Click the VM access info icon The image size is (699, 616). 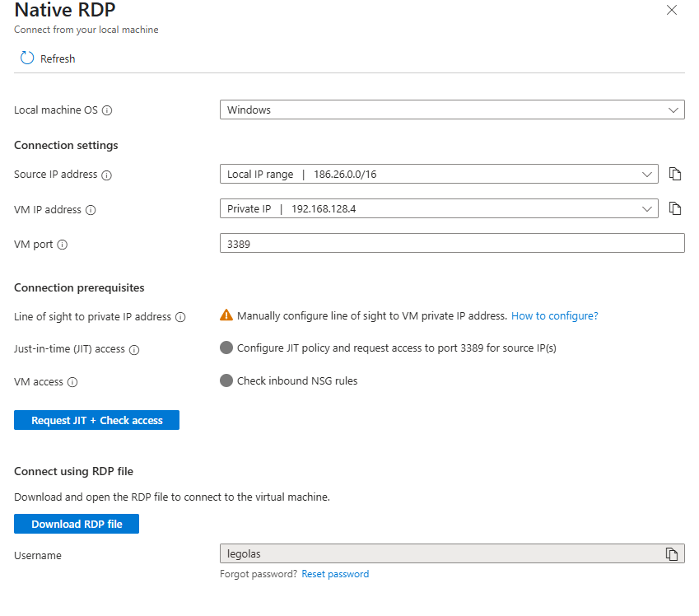coord(72,382)
